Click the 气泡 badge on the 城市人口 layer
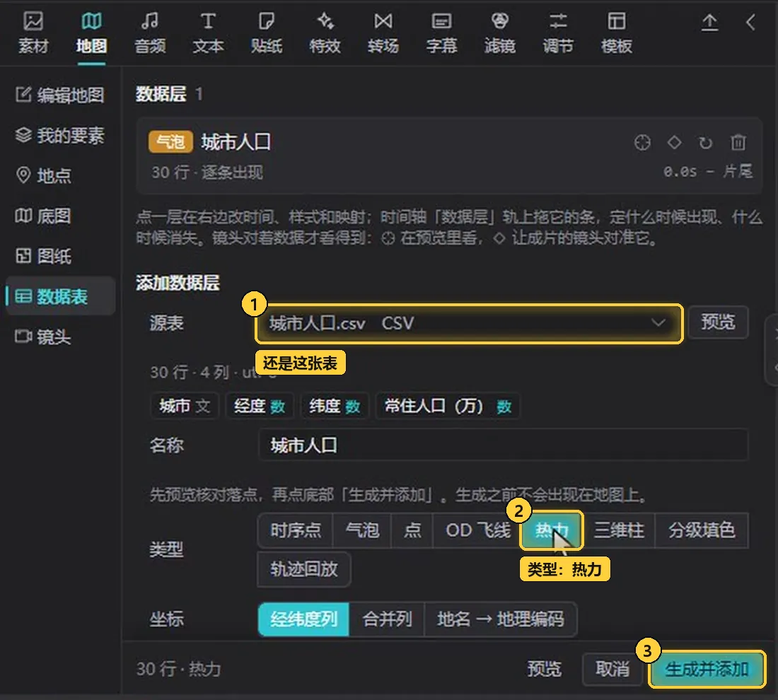Viewport: 778px width, 700px height. (170, 142)
